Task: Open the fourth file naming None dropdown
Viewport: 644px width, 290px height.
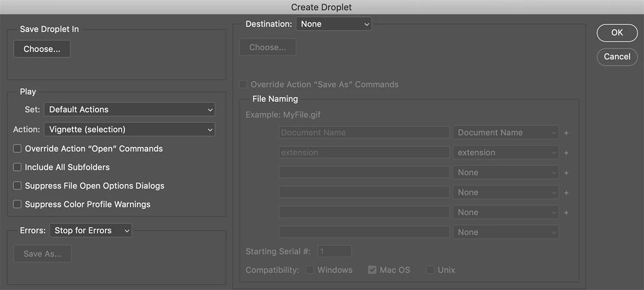Action: pyautogui.click(x=506, y=192)
